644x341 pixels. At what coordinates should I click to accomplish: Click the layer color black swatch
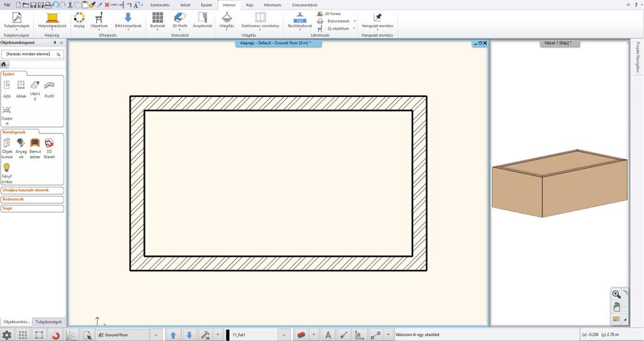coord(227,335)
